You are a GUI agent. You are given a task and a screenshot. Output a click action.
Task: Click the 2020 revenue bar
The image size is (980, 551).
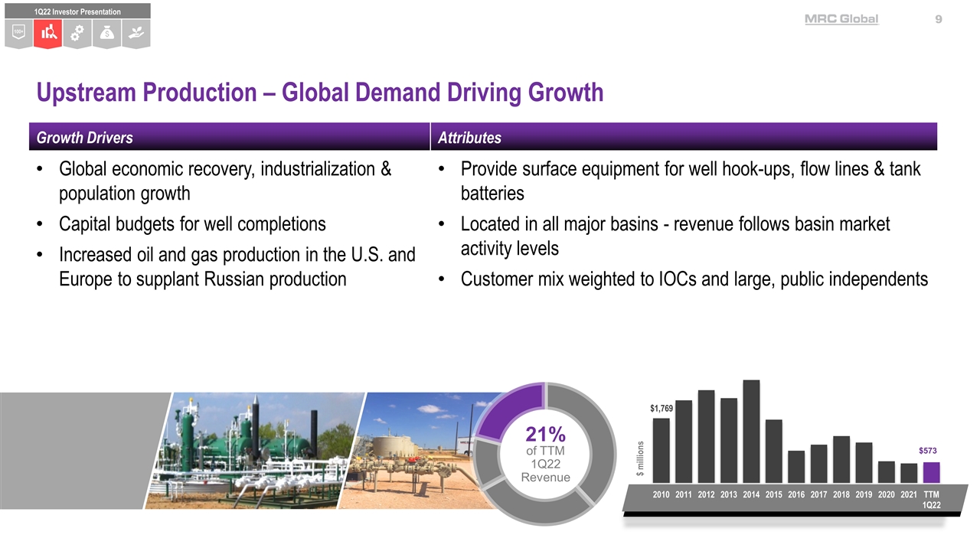(887, 473)
